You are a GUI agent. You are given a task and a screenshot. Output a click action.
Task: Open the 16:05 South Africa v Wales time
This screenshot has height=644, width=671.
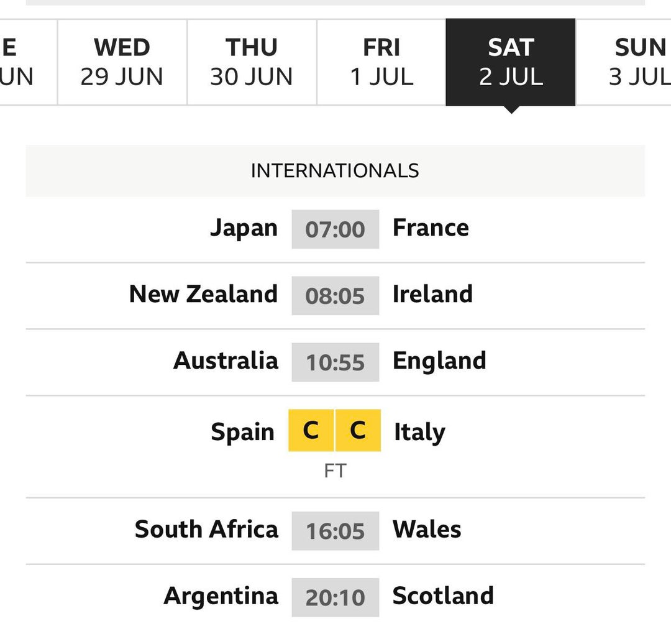[335, 531]
